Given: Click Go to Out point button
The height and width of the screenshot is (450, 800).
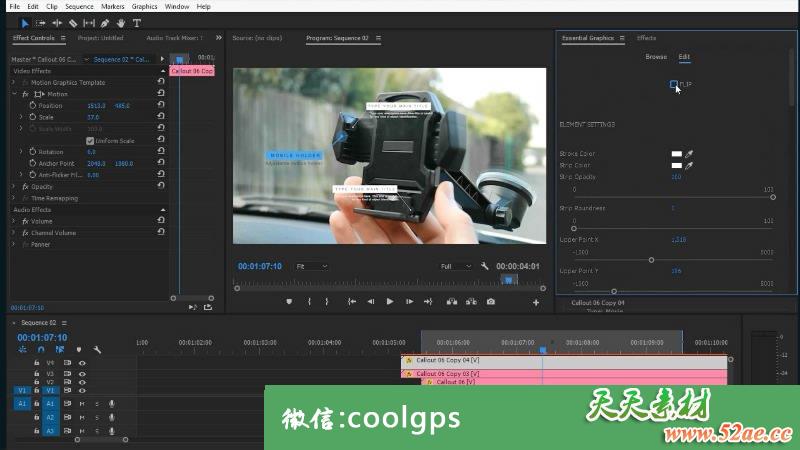Looking at the screenshot, I should 428,302.
